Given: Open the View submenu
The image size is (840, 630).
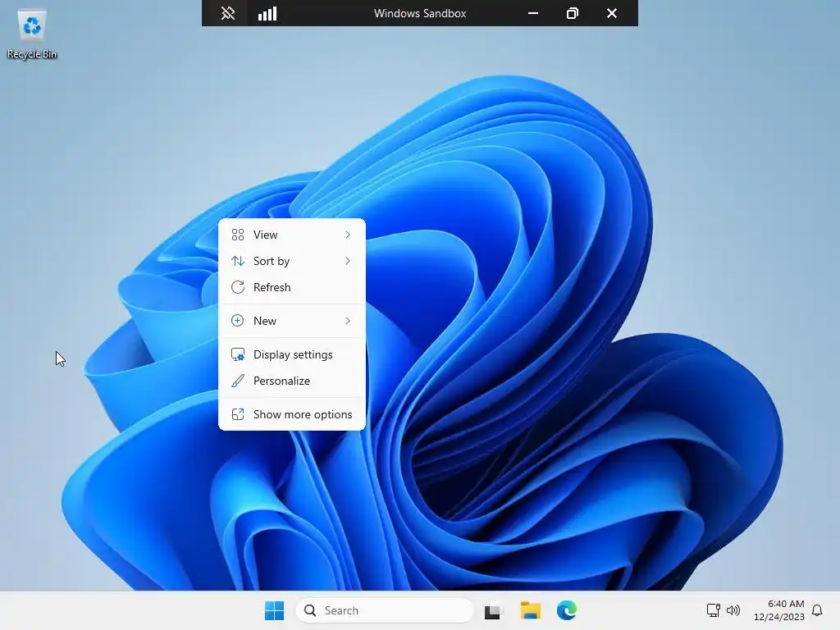Looking at the screenshot, I should pos(292,235).
